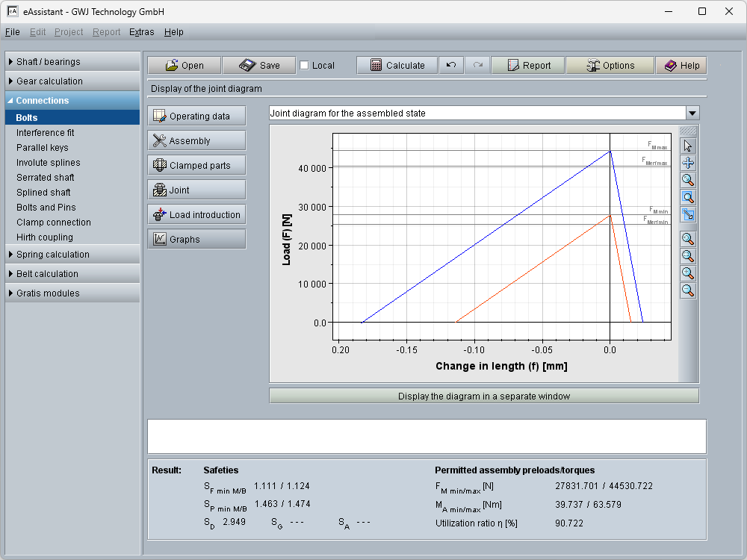The image size is (747, 560).
Task: Expand the Shaft / bearings section
Action: click(x=72, y=62)
